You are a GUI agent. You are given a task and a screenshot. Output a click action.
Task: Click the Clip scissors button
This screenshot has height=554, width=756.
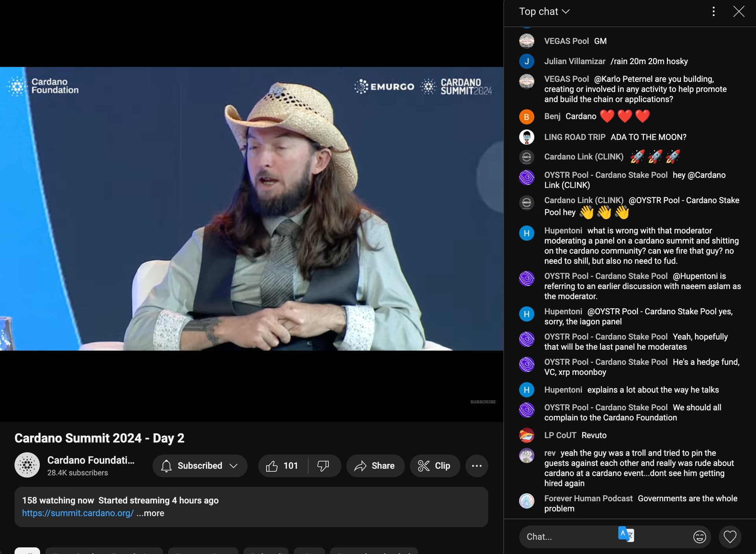[x=434, y=466]
